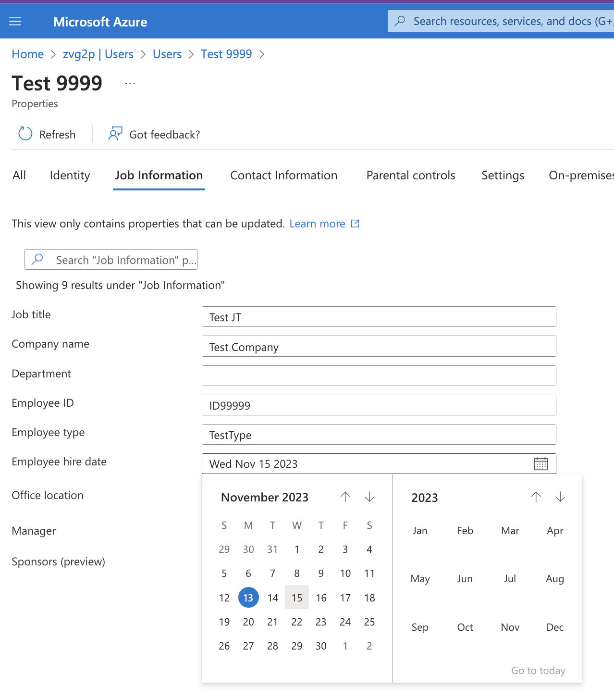Click the Refresh icon
The image size is (614, 700).
[x=25, y=134]
